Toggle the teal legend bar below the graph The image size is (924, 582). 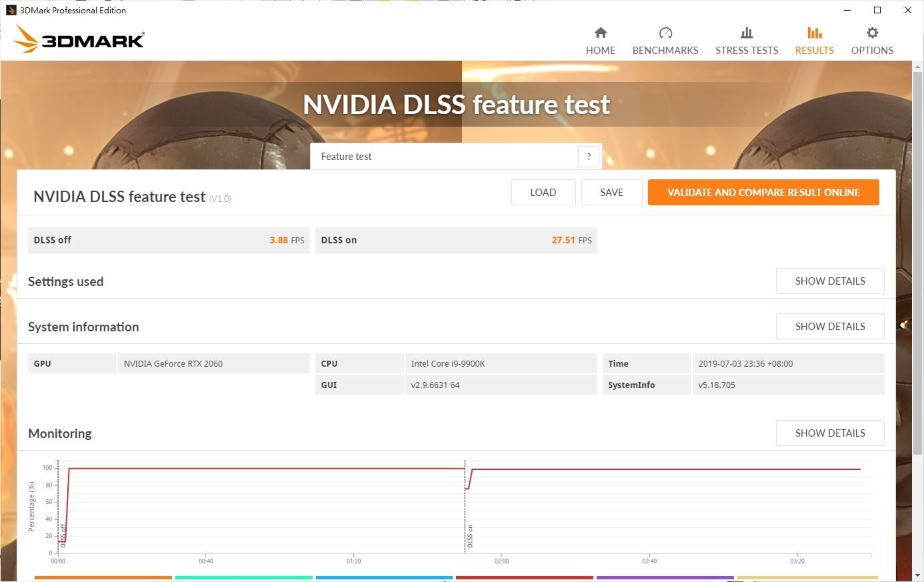pyautogui.click(x=243, y=578)
